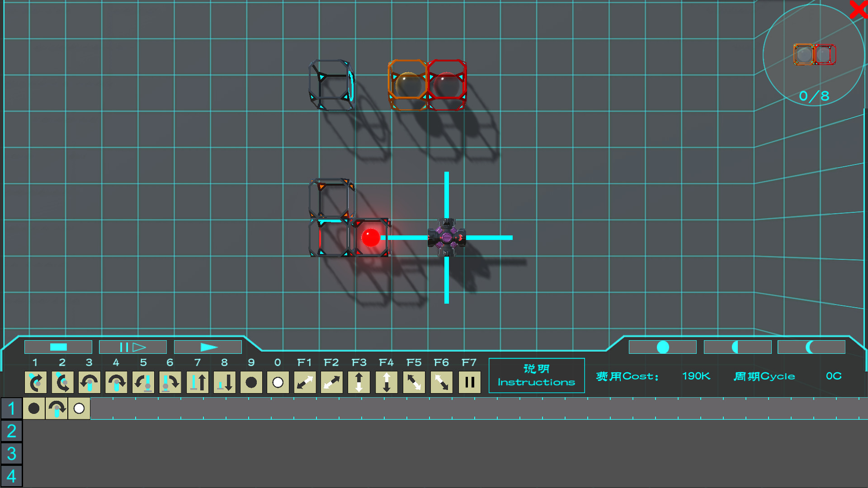Select program row 4
868x488 pixels.
(11, 476)
